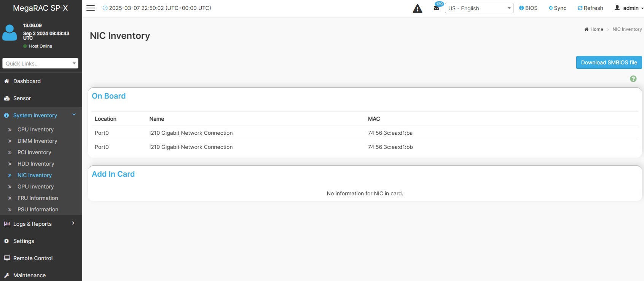
Task: Select CPU Inventory in sidebar
Action: [x=35, y=129]
